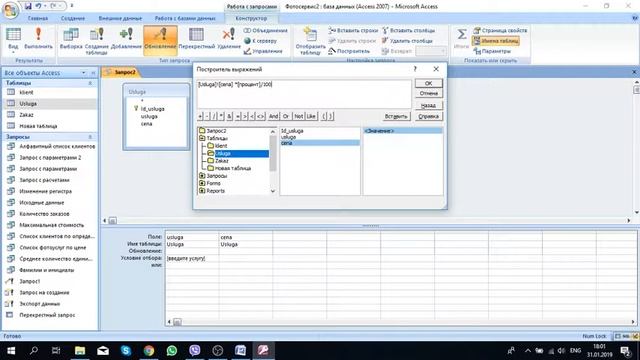Expand the Forms node in builder tree
The image size is (640, 360).
pos(202,183)
